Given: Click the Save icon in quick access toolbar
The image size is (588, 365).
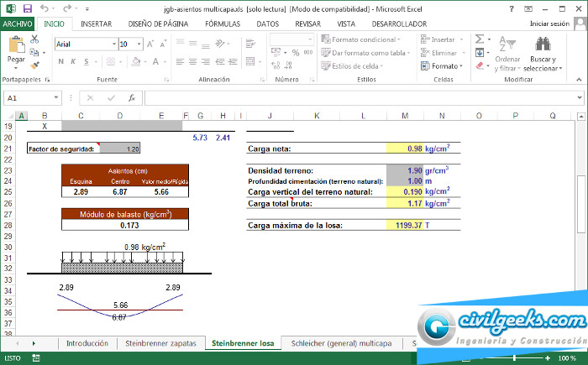Looking at the screenshot, I should click(27, 8).
